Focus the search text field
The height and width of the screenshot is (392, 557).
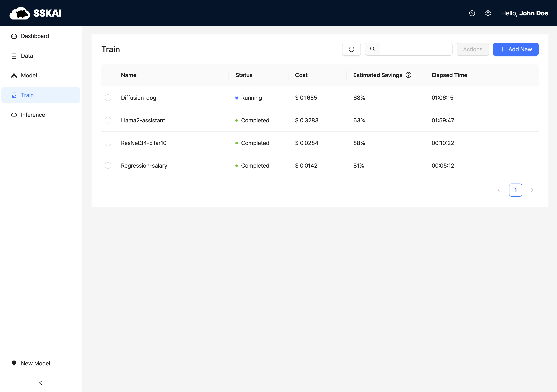coord(416,49)
